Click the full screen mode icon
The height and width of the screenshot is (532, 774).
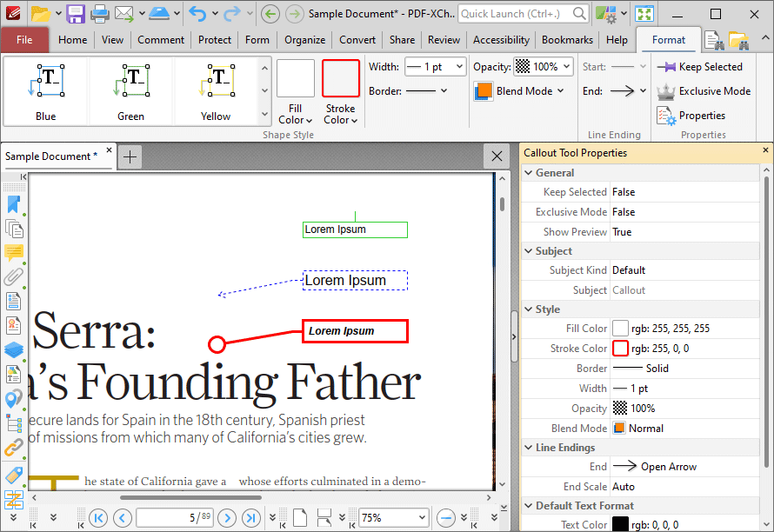pos(644,14)
